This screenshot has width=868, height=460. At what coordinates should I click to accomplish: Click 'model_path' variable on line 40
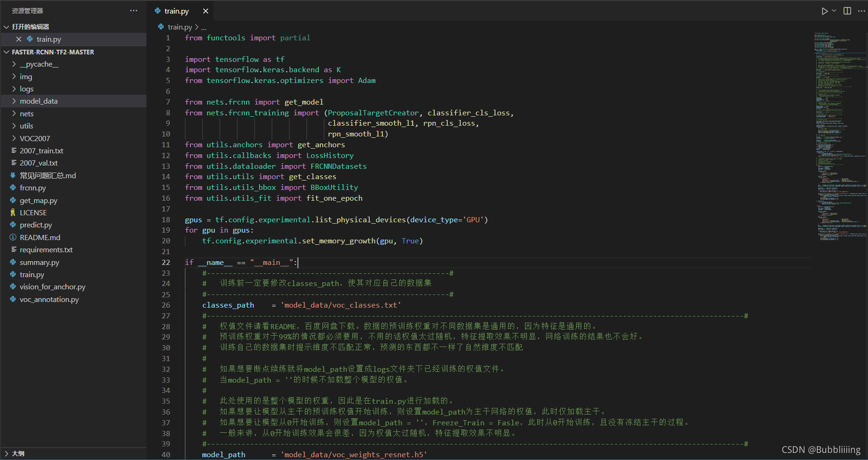(x=224, y=455)
